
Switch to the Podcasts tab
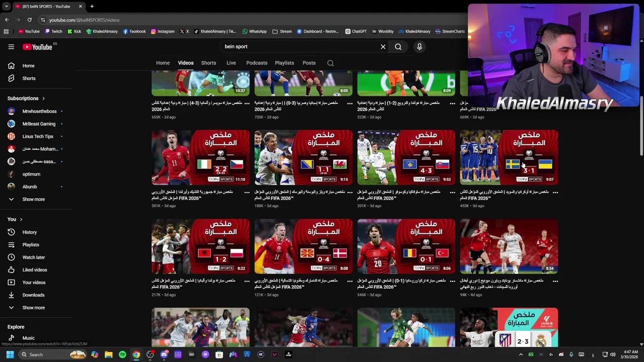coord(257,63)
